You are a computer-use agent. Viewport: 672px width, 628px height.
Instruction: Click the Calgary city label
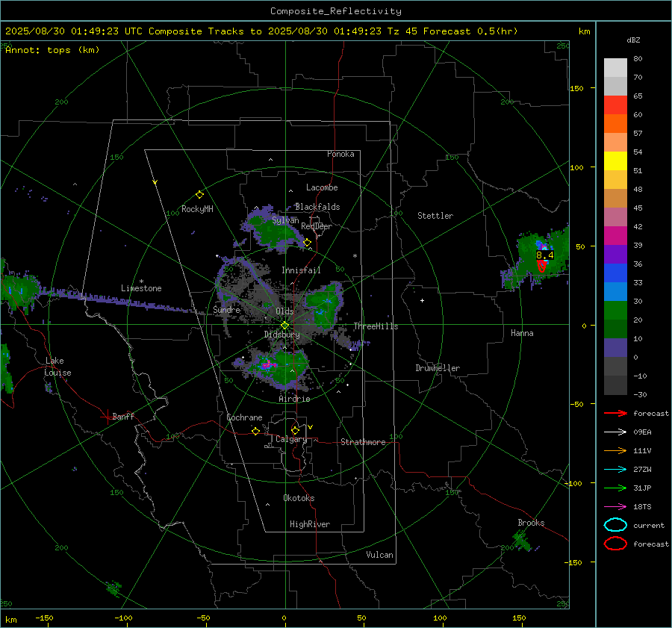(291, 439)
